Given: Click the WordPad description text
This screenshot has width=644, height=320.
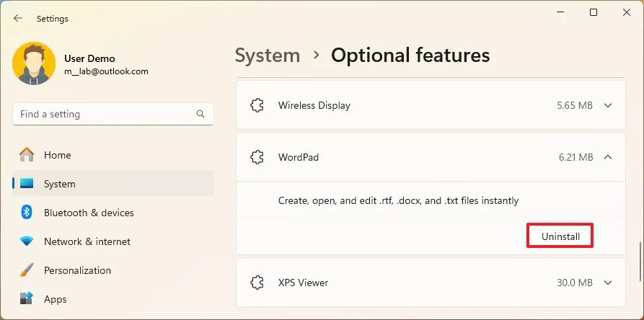Looking at the screenshot, I should pos(398,200).
